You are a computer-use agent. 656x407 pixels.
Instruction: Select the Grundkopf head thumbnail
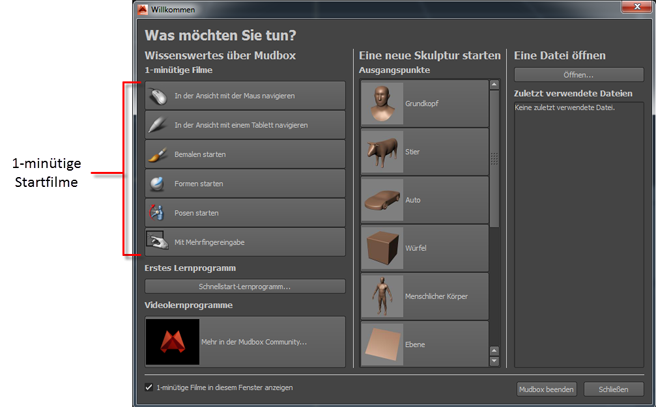tap(382, 103)
